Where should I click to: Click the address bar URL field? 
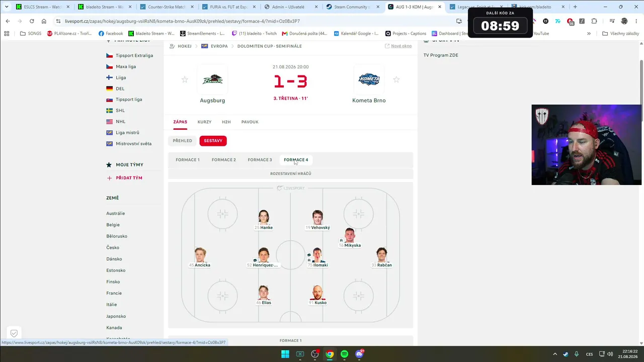point(252,21)
